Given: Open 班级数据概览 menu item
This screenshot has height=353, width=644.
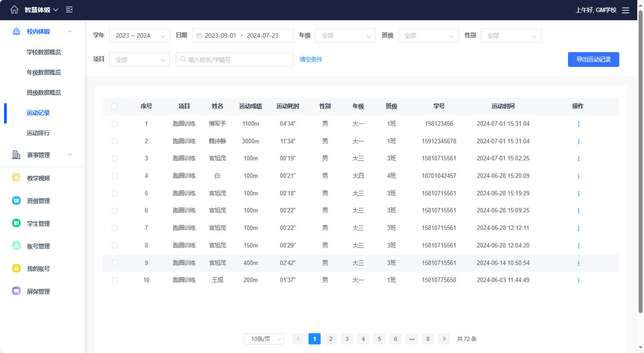Looking at the screenshot, I should pos(44,93).
